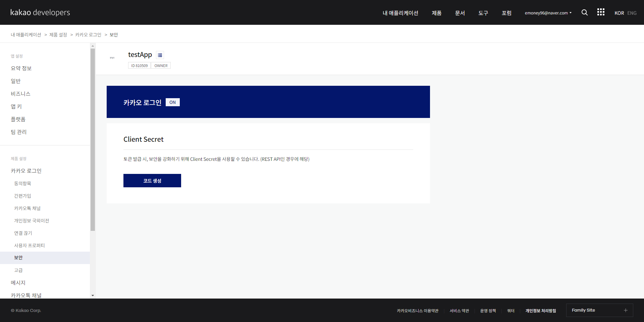This screenshot has width=644, height=322.
Task: Click the kakao developers logo
Action: 40,12
